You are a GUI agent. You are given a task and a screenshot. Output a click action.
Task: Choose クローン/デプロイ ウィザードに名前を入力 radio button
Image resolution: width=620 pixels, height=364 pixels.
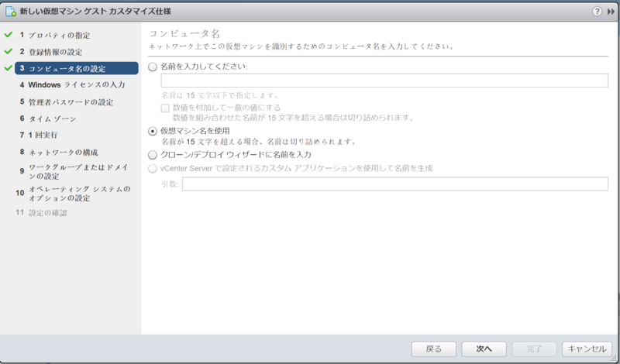[x=153, y=155]
